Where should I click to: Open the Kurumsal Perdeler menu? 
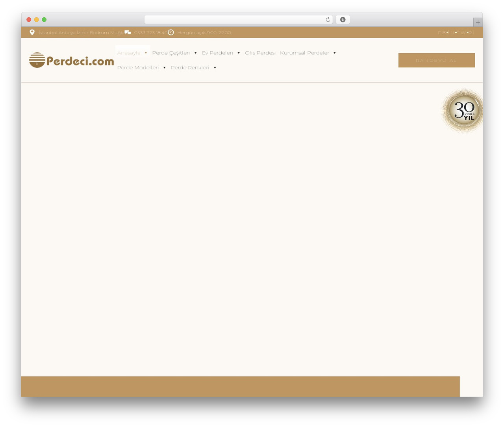(x=304, y=53)
